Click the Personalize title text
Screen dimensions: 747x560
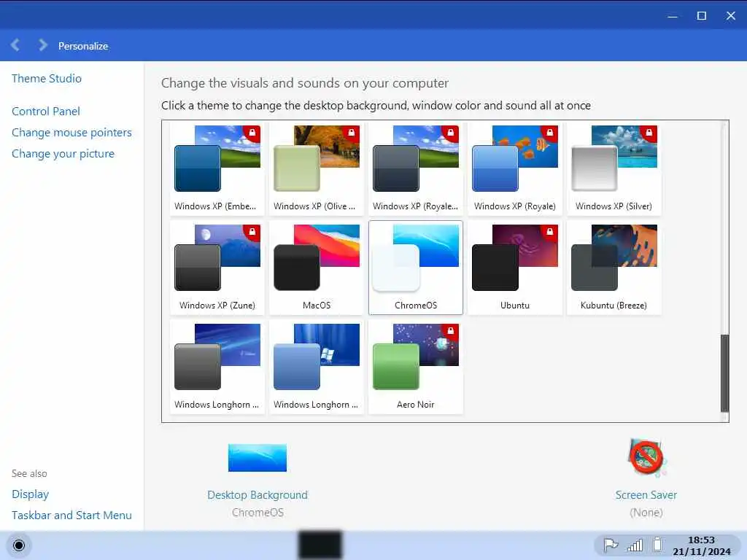(x=83, y=46)
